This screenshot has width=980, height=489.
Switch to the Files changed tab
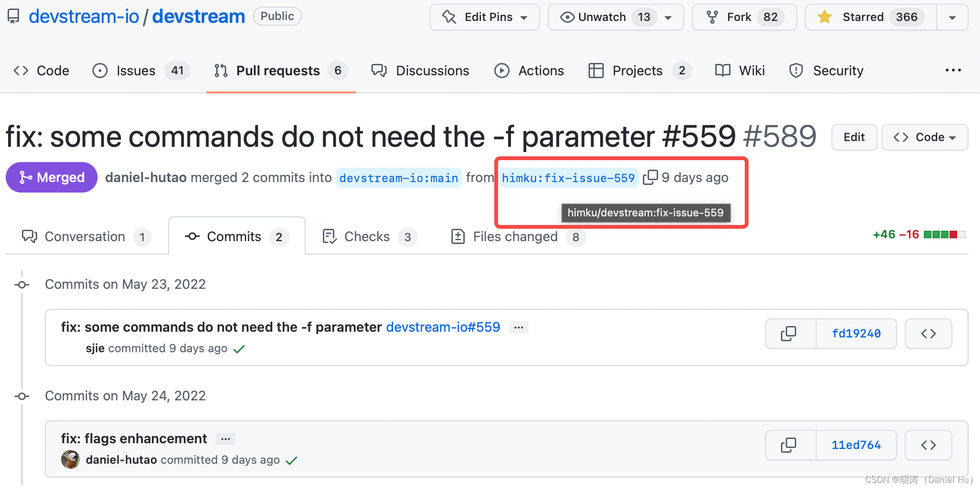[x=515, y=236]
